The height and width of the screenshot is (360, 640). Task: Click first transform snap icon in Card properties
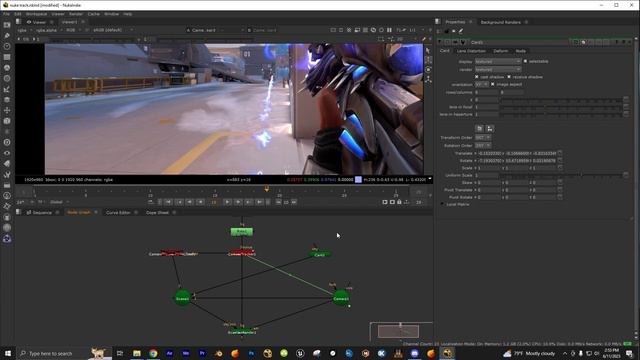480,129
